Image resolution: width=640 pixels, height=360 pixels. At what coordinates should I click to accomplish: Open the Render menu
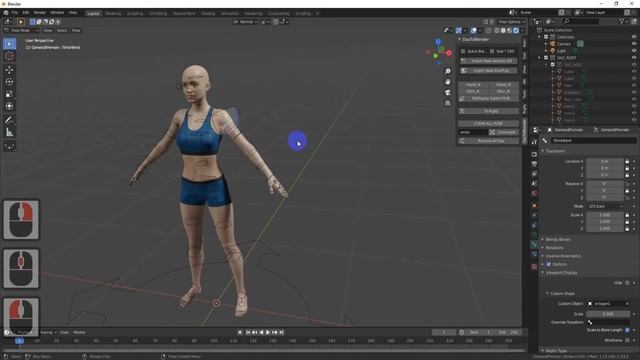(x=40, y=13)
